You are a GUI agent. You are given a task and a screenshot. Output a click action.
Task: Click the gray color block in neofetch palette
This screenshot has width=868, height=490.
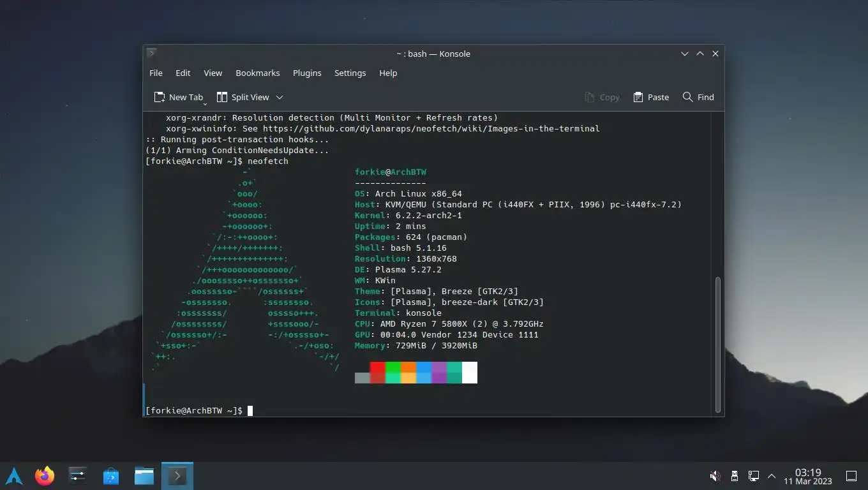tap(363, 378)
